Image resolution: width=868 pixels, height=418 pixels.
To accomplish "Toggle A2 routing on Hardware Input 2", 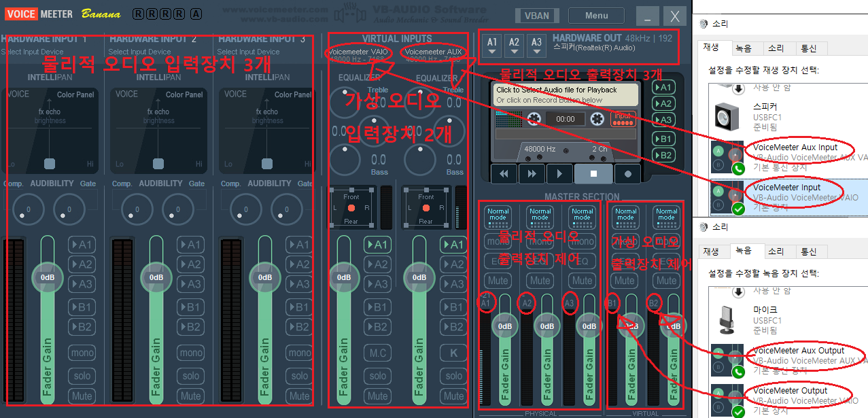I will (191, 264).
